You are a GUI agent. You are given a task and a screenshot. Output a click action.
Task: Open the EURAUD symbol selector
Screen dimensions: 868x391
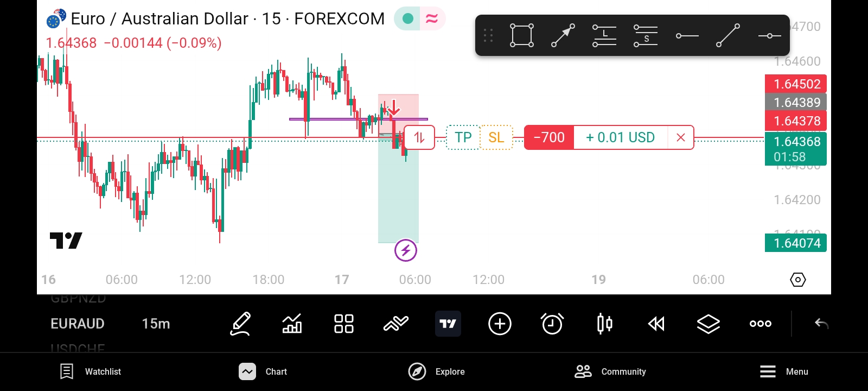pos(78,324)
